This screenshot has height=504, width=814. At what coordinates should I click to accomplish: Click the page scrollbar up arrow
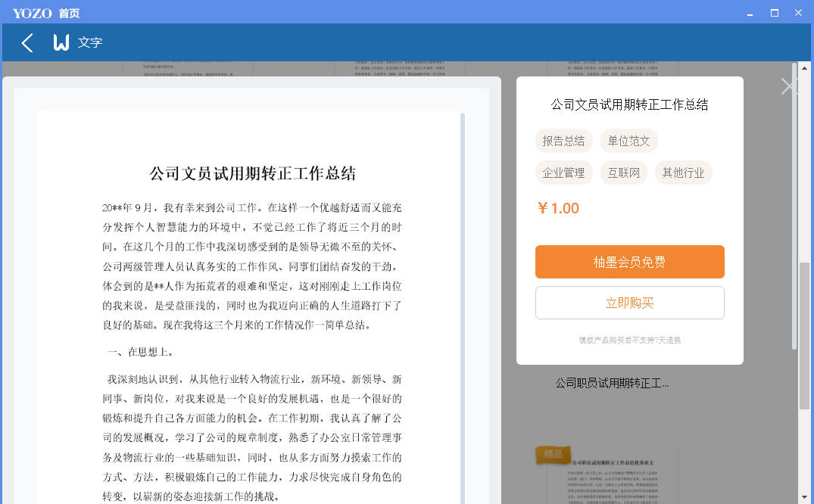pos(804,69)
